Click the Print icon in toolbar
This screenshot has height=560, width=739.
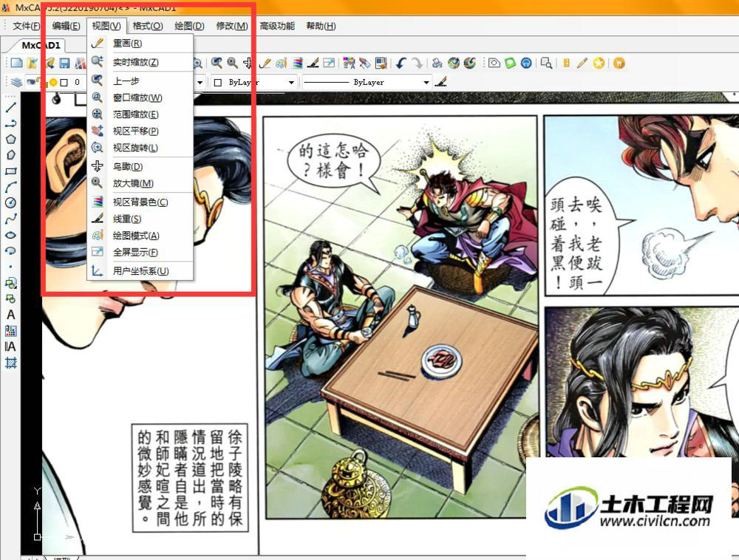tap(437, 63)
